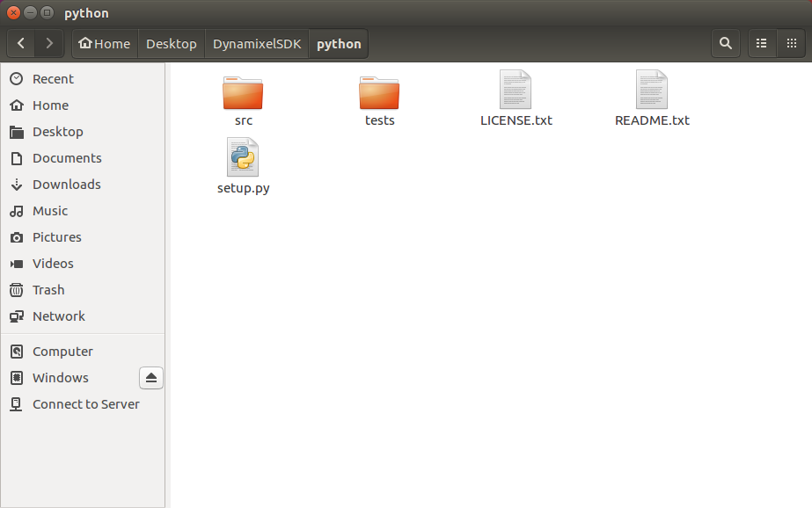Click the Desktop folder icon in sidebar

tap(17, 132)
